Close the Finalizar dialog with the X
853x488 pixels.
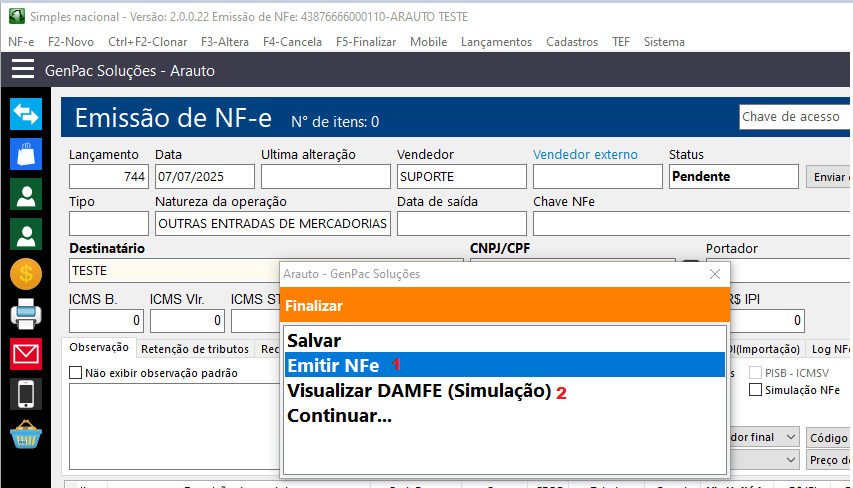714,273
